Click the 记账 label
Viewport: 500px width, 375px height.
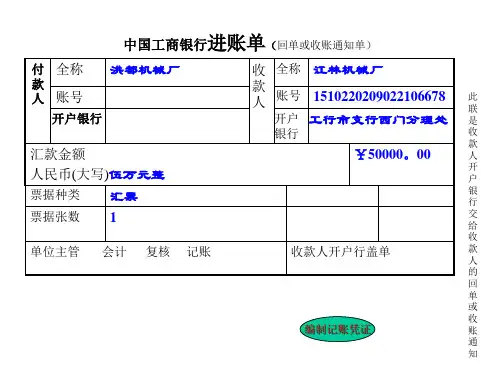pos(199,252)
